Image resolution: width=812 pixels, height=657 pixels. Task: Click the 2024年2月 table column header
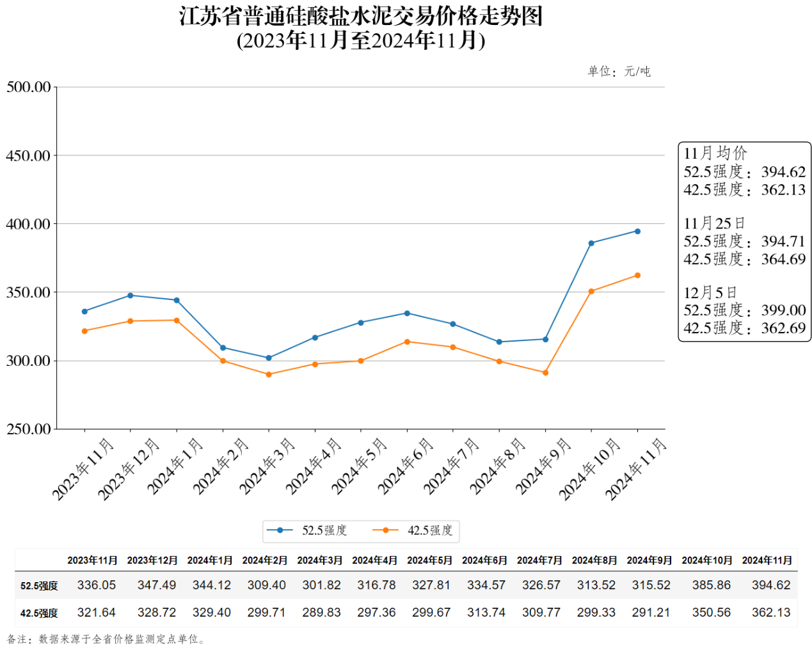tap(265, 560)
